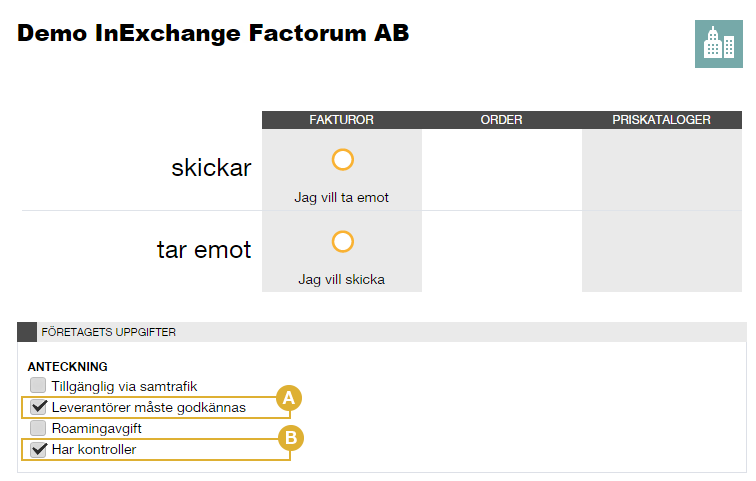Click the yellow B marker badge
Image resolution: width=756 pixels, height=481 pixels.
pyautogui.click(x=291, y=438)
